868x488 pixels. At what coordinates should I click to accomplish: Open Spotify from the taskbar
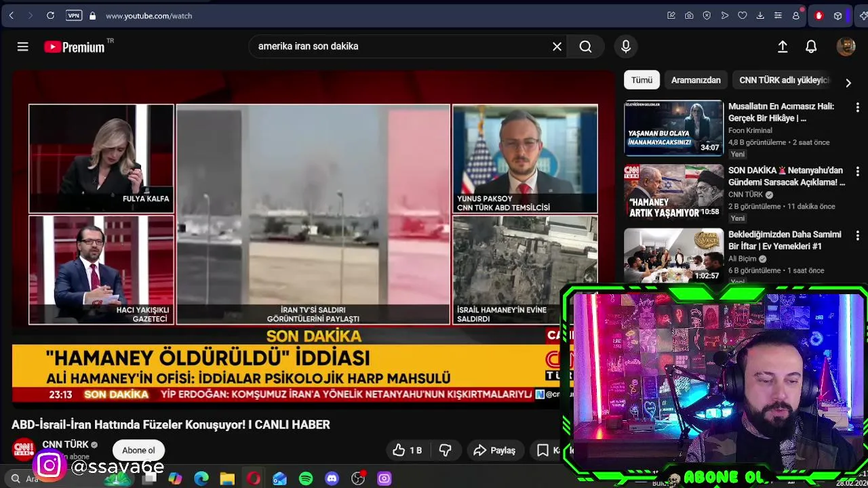pos(306,479)
